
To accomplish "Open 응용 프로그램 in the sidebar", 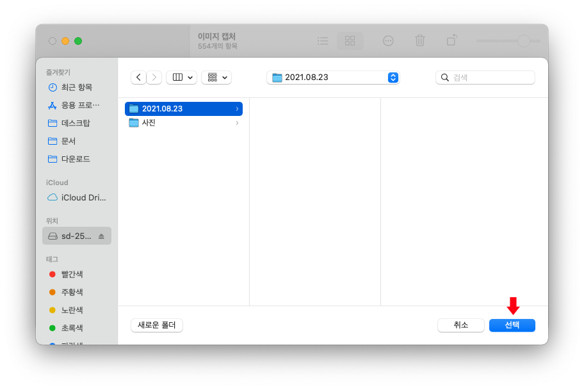I will click(77, 105).
